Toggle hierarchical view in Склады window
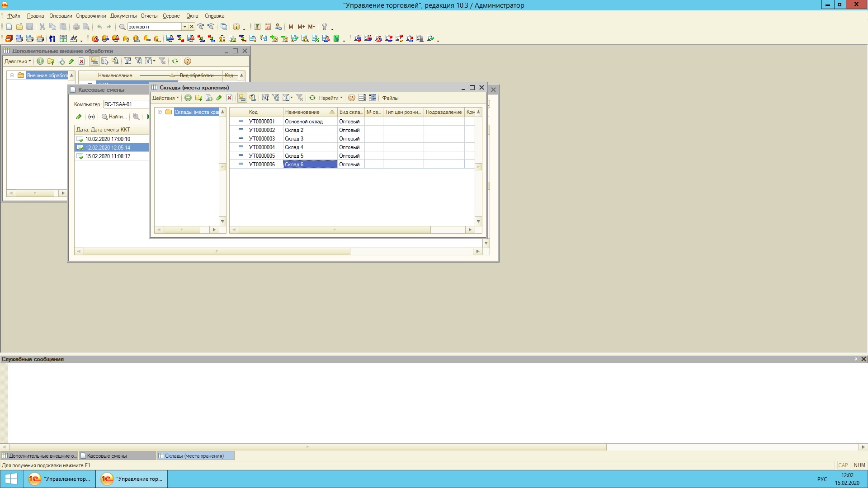Screen dimensions: 868x488 point(242,98)
